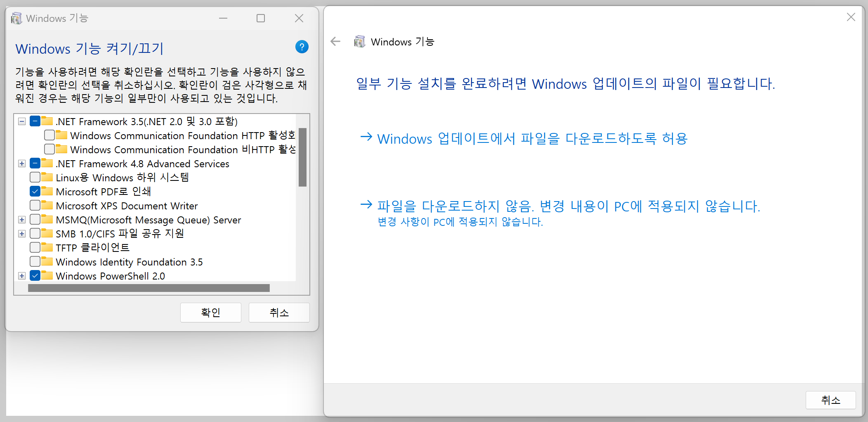Click folder icon beside .NET Framework 4.8 Advanced Services
868x422 pixels.
point(47,164)
